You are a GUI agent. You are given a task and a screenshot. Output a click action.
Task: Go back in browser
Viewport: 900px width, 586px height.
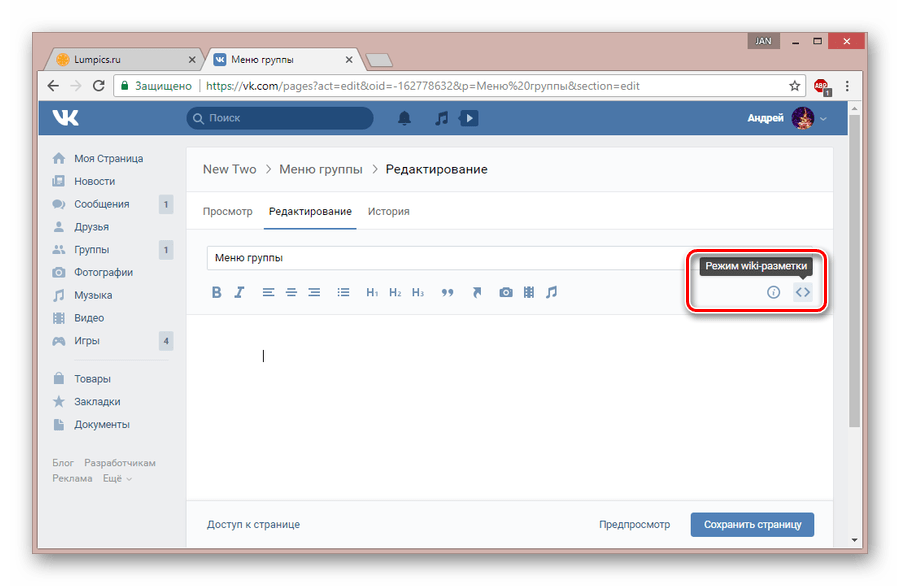tap(53, 86)
